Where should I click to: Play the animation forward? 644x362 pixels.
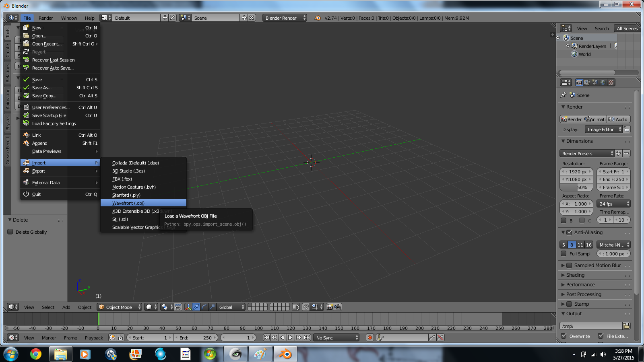click(x=291, y=337)
